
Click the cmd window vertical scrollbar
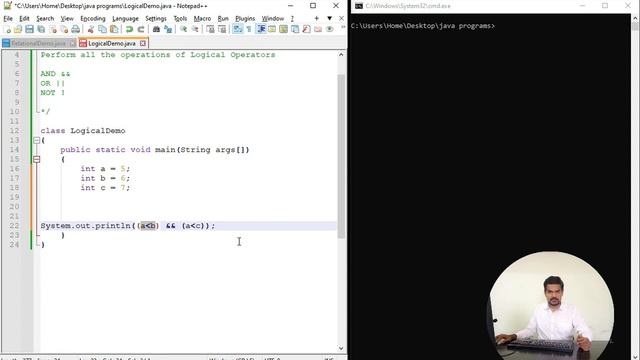coord(635,187)
